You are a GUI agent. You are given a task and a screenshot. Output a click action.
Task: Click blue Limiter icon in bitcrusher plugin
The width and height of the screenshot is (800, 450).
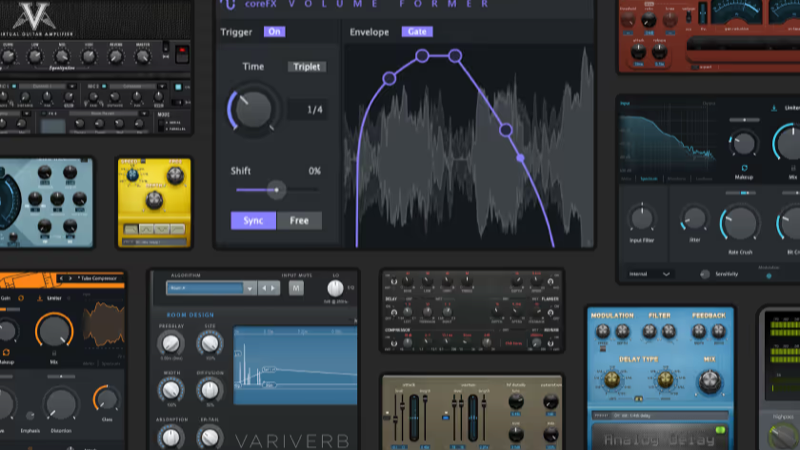point(774,108)
